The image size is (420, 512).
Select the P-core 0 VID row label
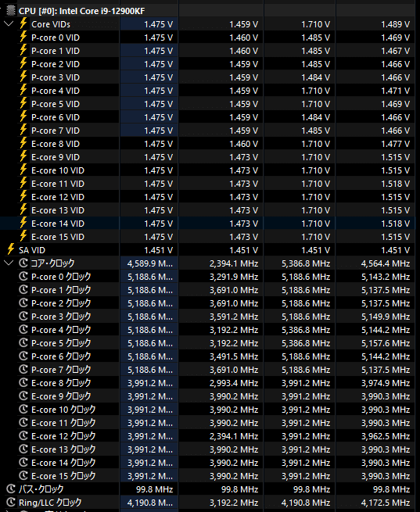click(x=56, y=38)
